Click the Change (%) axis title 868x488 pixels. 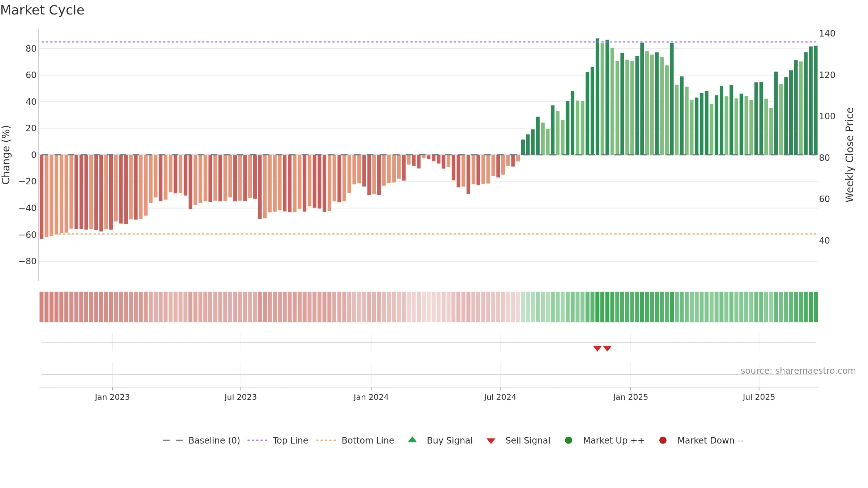tap(6, 155)
